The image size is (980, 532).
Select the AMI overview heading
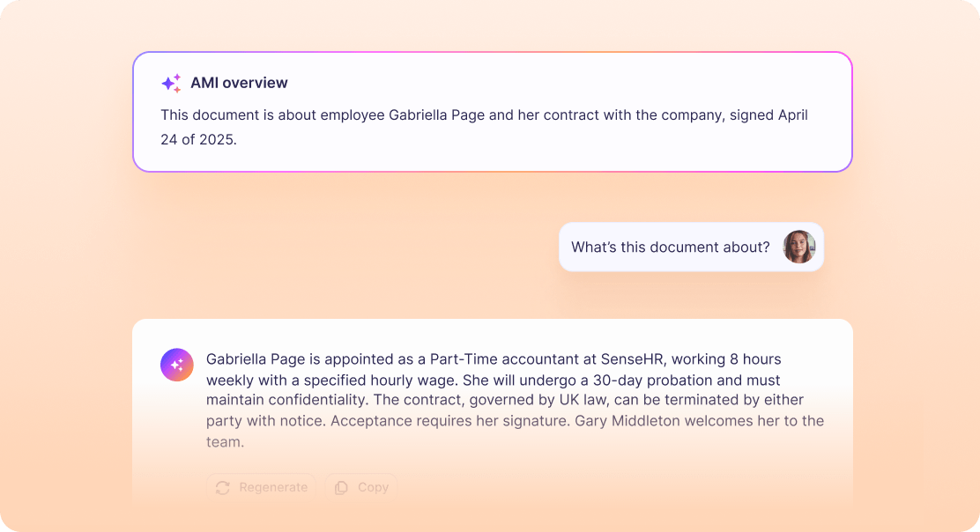coord(239,83)
